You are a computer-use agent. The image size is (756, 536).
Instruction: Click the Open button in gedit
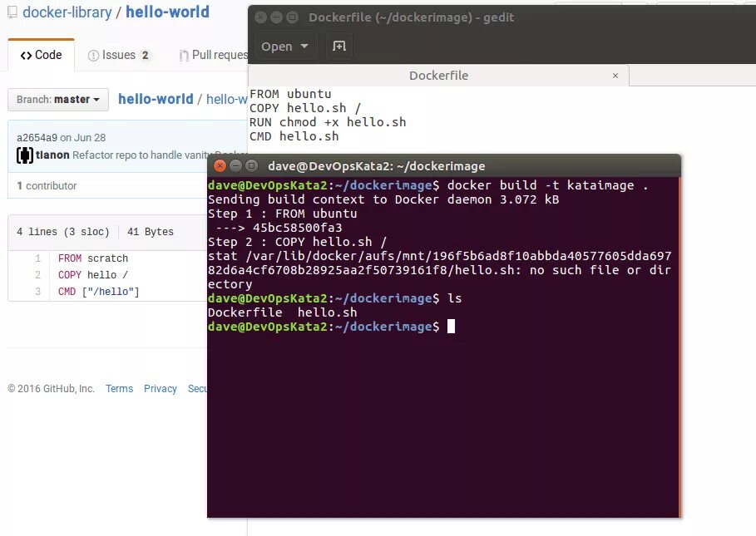[284, 47]
